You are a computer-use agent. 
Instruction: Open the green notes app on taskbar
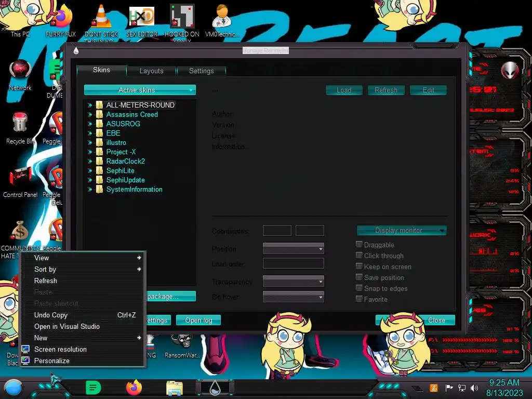point(94,388)
